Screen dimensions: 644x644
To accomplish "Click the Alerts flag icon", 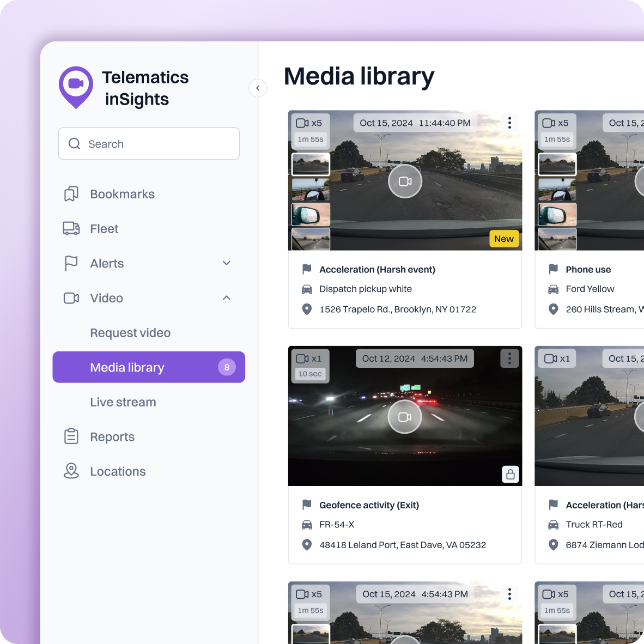I will (x=71, y=263).
